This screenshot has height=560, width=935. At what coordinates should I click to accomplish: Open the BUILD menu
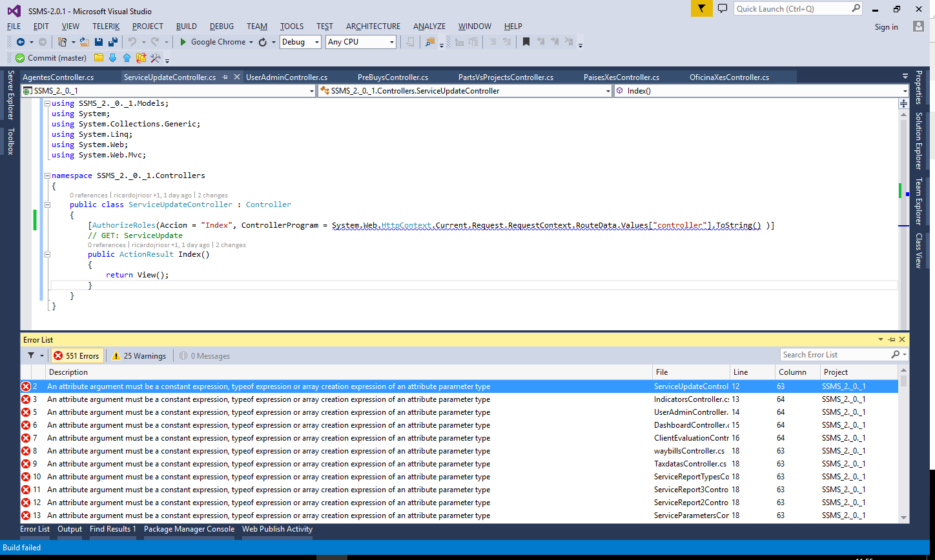point(186,26)
